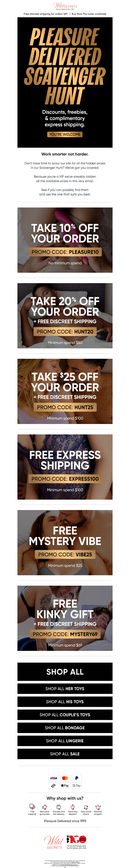Click the YOU'RE WELCOME button
Viewport: 130px width, 868px height.
click(x=65, y=134)
